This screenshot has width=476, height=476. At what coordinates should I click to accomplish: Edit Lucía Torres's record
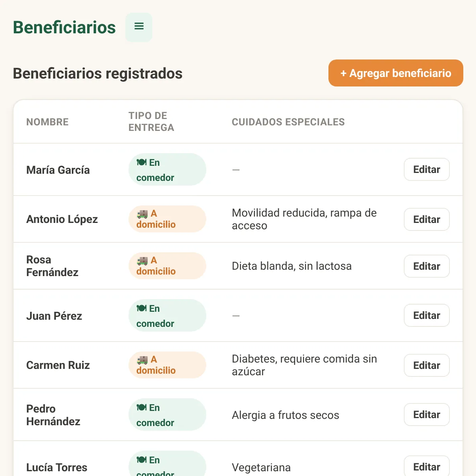(x=427, y=466)
